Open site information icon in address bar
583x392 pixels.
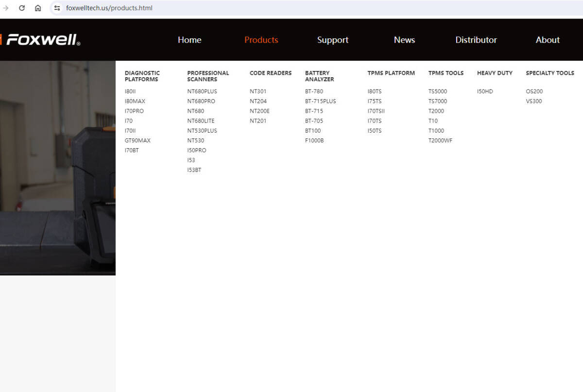pyautogui.click(x=57, y=8)
